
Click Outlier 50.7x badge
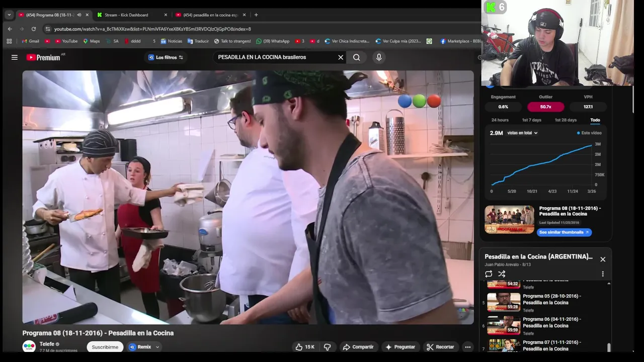(546, 107)
